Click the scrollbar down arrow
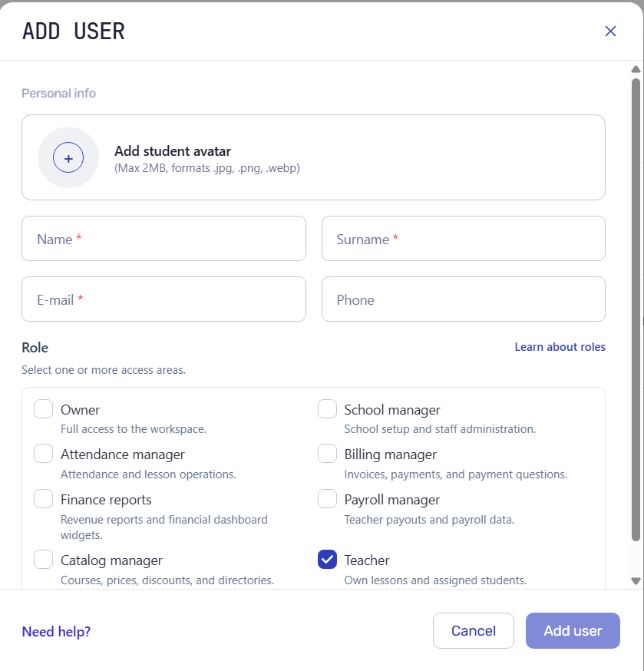644x671 pixels. pos(636,581)
